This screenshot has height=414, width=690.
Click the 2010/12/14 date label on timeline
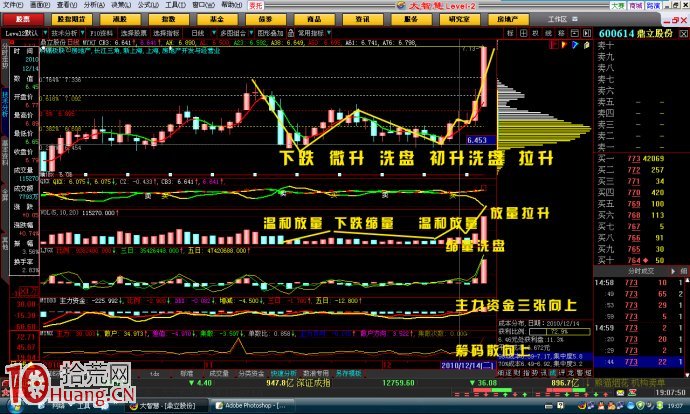468,365
